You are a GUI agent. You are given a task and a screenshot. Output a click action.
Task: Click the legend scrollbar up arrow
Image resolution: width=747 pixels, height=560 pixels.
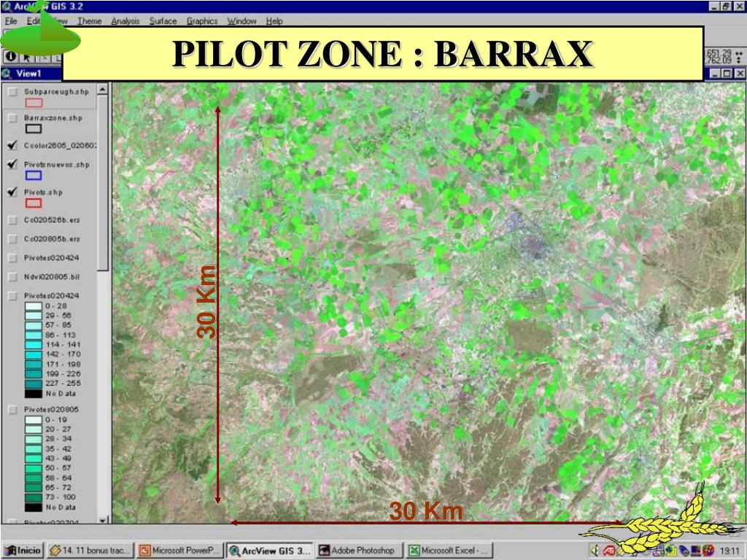(x=103, y=89)
